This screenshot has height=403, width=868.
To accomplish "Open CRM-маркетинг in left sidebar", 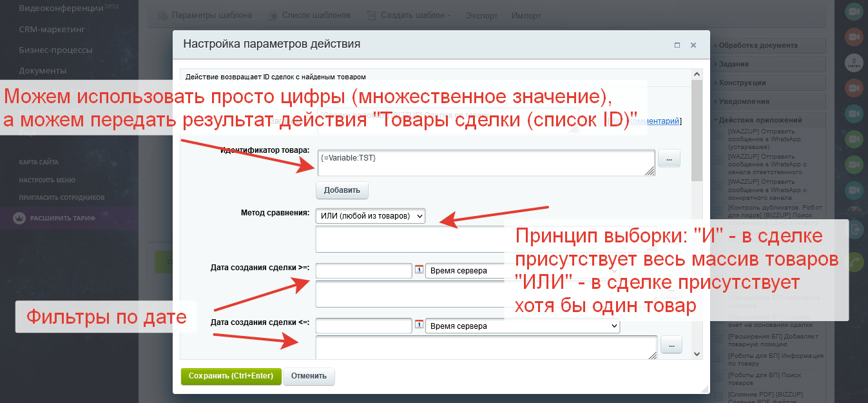I will tap(52, 29).
